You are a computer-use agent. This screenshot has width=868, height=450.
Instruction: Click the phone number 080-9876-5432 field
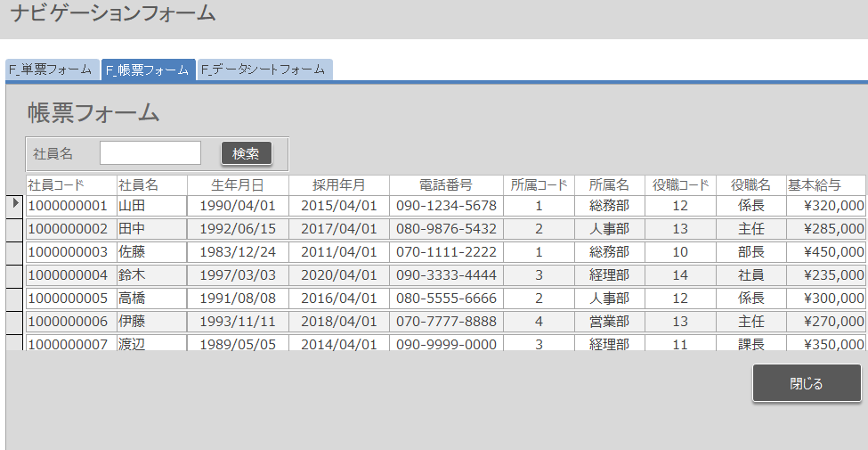(x=446, y=229)
